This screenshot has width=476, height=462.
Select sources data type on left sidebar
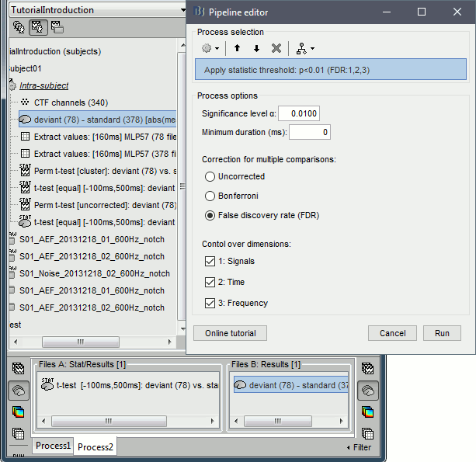19,391
